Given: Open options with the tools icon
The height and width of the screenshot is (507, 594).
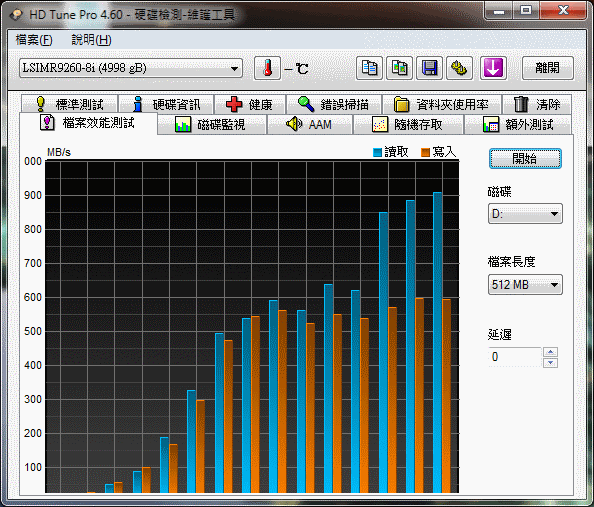Looking at the screenshot, I should pos(460,68).
